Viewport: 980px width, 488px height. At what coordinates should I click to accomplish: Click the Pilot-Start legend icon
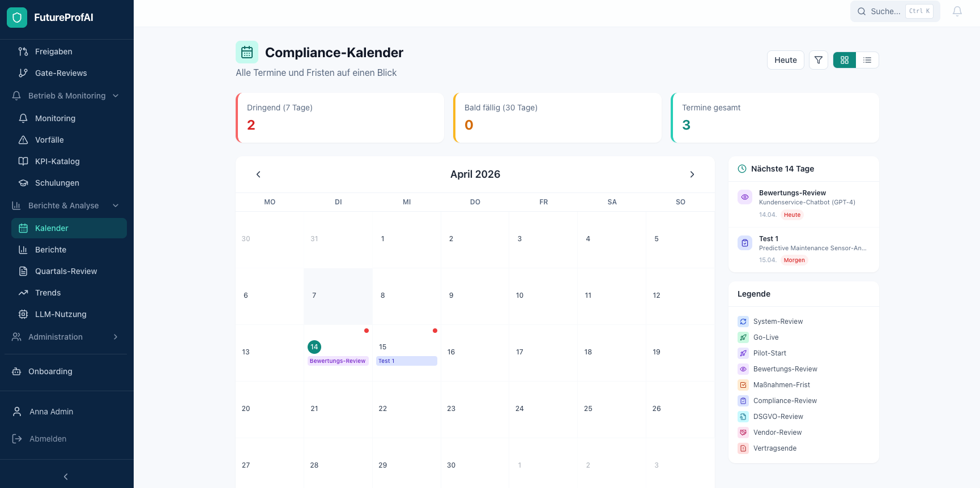click(743, 353)
